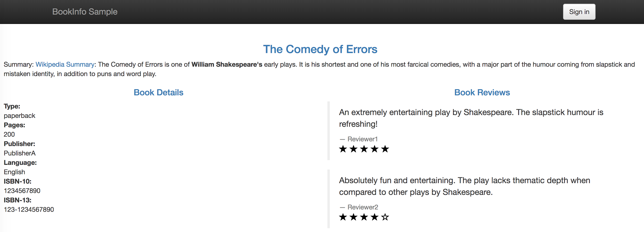Click the fifth star of Reviewer1's rating
Screen dimensions: 644x232
pyautogui.click(x=385, y=149)
